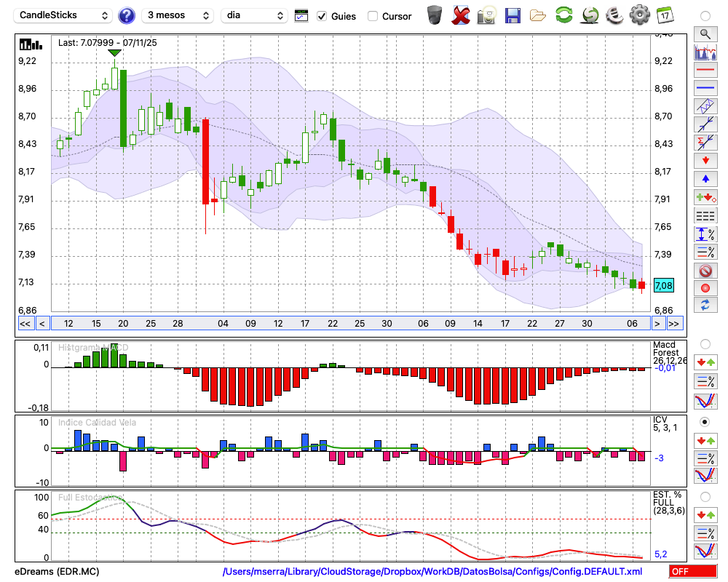Click the blue help question mark
Viewport: 728px width, 582px height.
click(x=127, y=15)
